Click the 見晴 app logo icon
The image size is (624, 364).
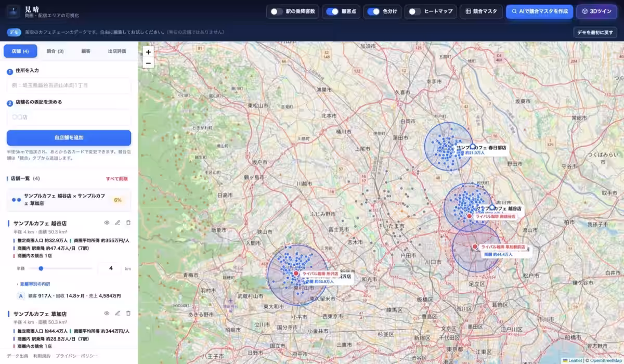pyautogui.click(x=13, y=12)
